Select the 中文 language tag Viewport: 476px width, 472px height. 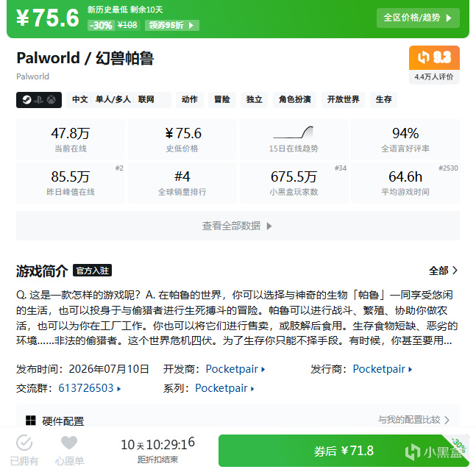click(80, 99)
